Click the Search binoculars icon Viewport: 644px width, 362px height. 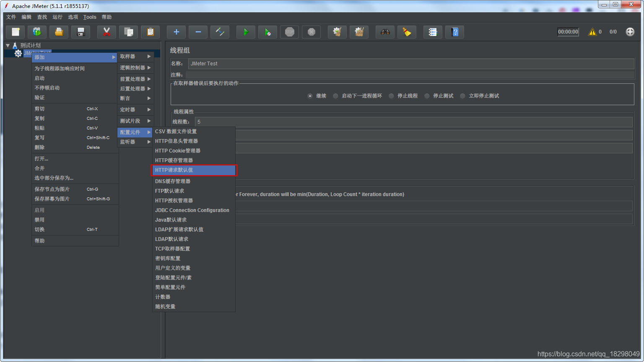385,32
